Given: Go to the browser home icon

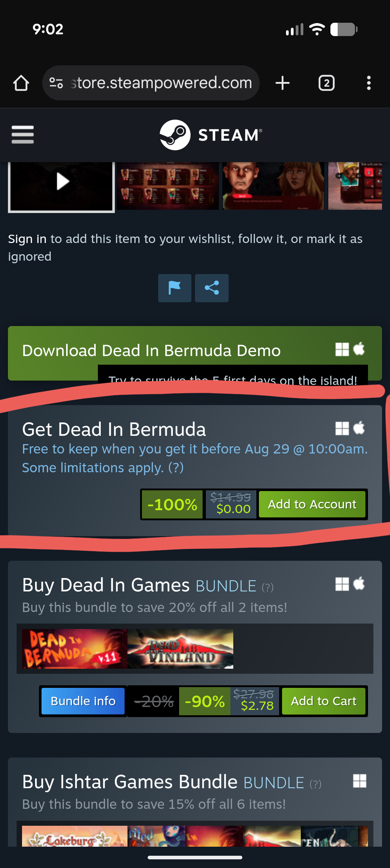Looking at the screenshot, I should 21,83.
